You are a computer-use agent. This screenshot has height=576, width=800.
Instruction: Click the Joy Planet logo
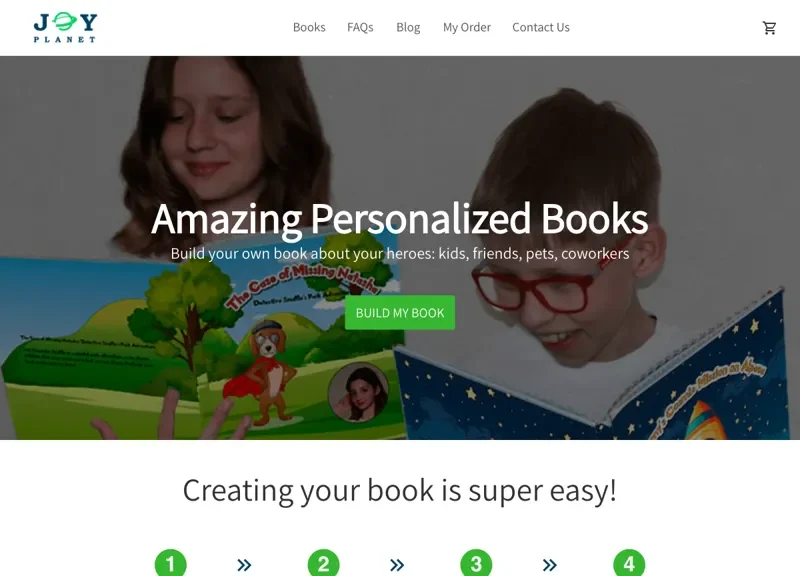pyautogui.click(x=65, y=28)
